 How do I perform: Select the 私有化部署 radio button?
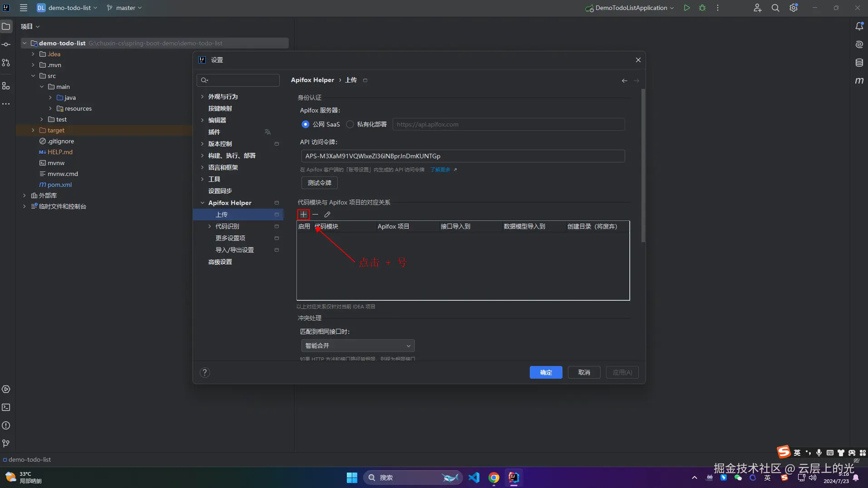[x=350, y=124]
